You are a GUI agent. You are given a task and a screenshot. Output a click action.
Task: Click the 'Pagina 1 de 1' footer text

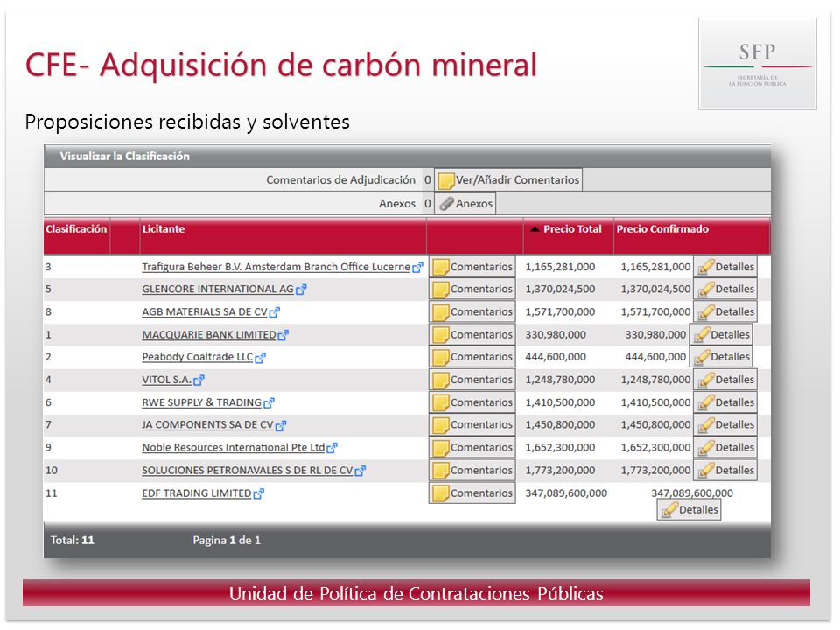[x=227, y=541]
